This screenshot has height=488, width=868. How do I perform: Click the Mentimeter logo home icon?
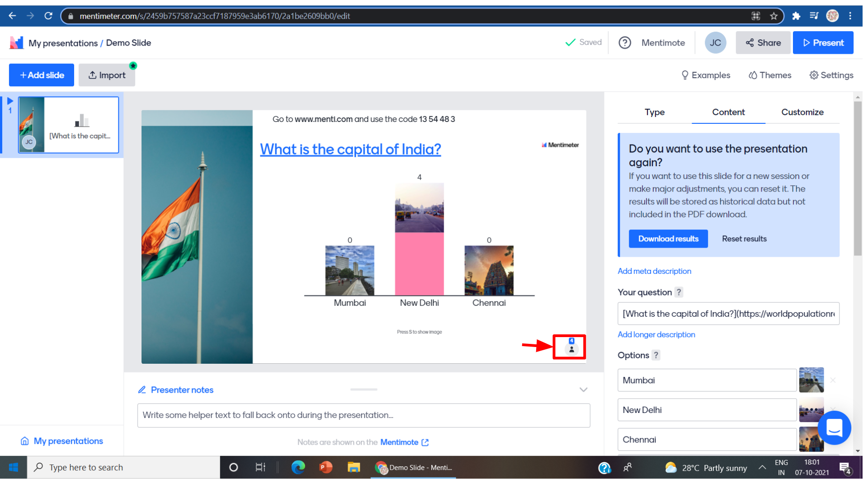[x=16, y=43]
